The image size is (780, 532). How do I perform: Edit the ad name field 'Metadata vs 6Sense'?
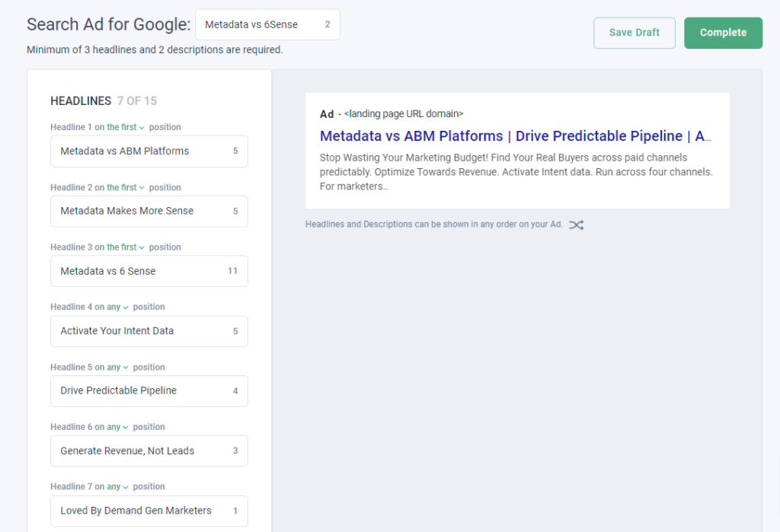(267, 24)
